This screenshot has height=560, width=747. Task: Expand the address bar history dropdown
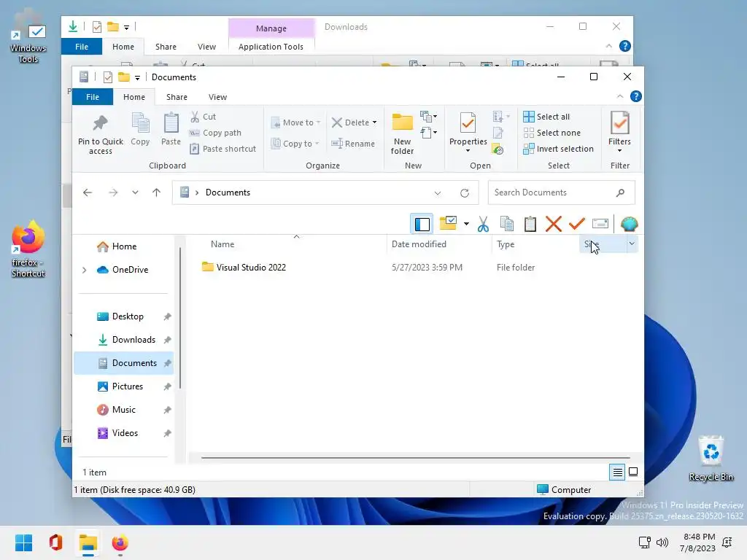point(438,192)
